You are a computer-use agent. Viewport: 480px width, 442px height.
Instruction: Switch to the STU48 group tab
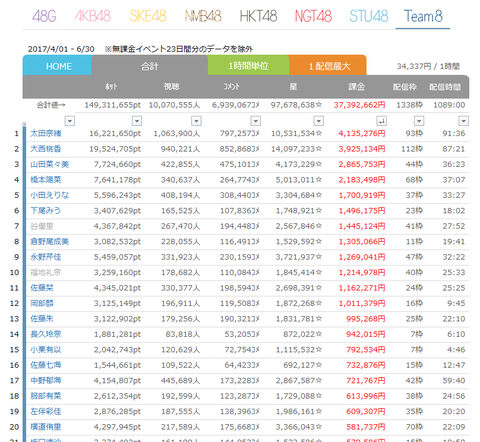(369, 16)
